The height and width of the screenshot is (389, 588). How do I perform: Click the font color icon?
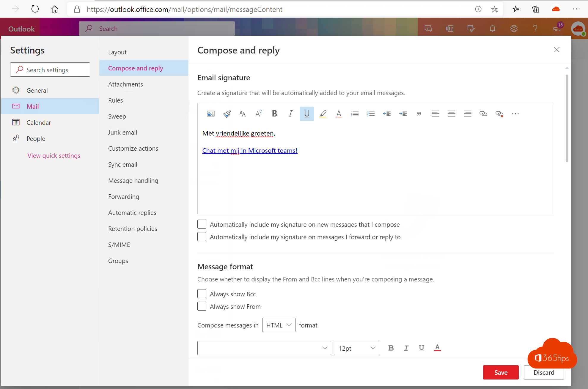339,114
